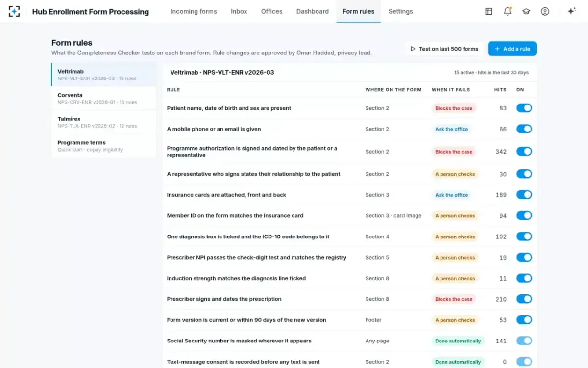The image size is (588, 368).
Task: Click A person checks badge for Member ID rule
Action: tap(455, 216)
